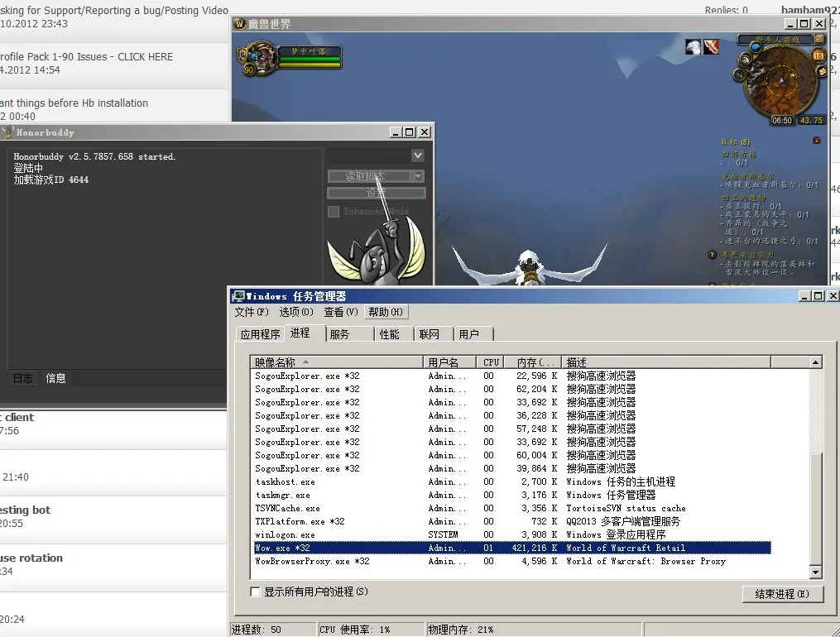Switch to the 联网 tab

(x=434, y=334)
